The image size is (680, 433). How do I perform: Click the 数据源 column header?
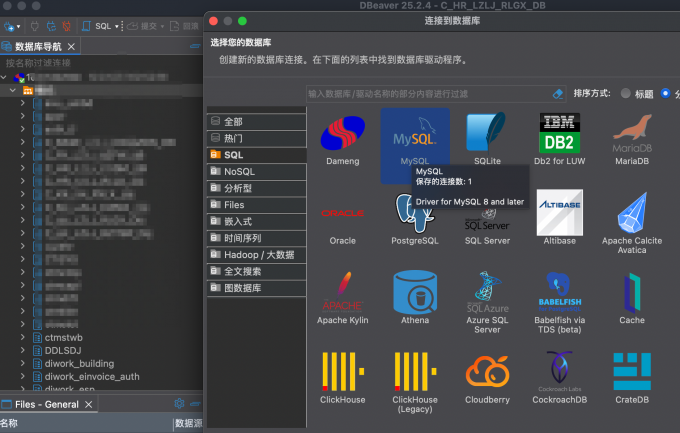pyautogui.click(x=189, y=423)
